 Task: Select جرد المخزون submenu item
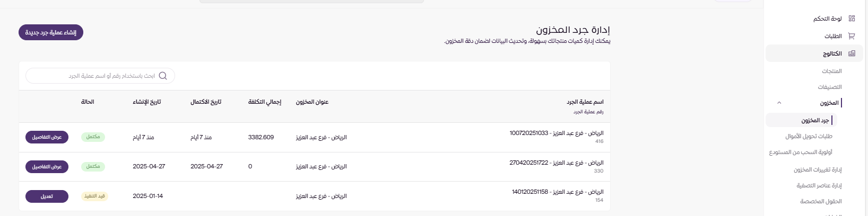click(x=815, y=121)
